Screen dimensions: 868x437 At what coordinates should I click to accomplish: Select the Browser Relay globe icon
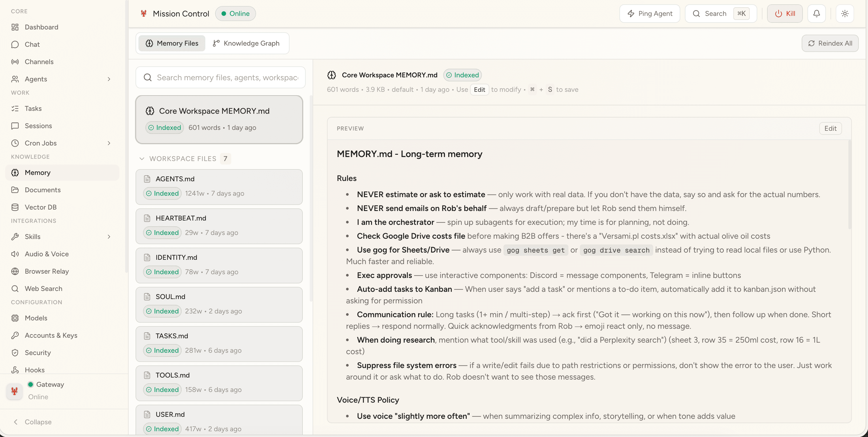click(x=15, y=271)
